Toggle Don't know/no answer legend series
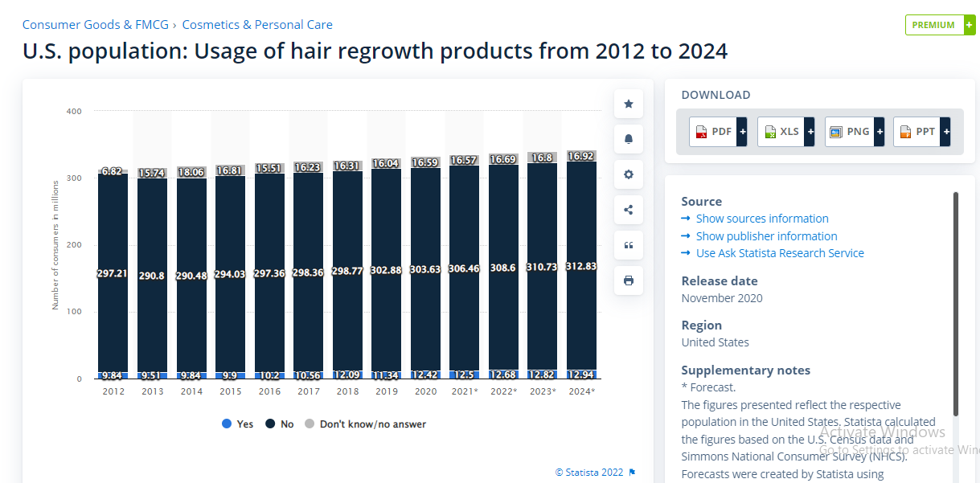 click(x=365, y=424)
